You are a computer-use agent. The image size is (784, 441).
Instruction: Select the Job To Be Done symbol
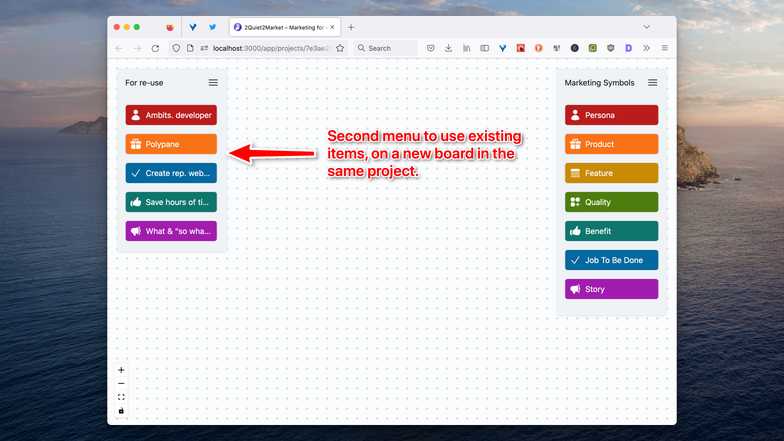tap(611, 260)
